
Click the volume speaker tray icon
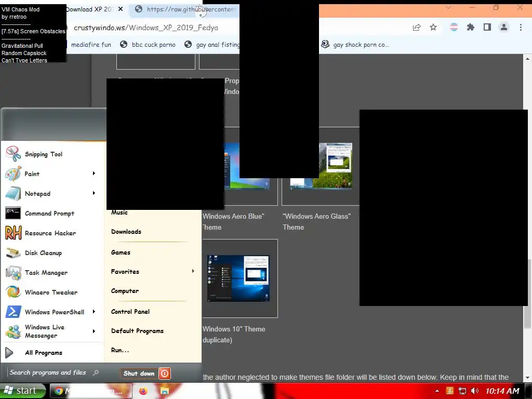pyautogui.click(x=475, y=391)
